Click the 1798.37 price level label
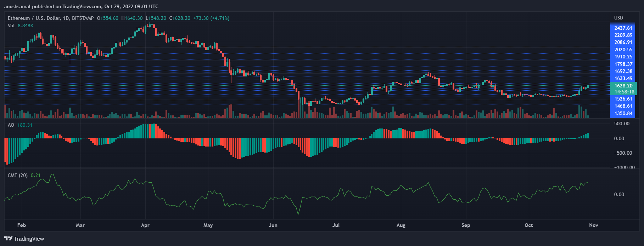644x246 pixels. 623,64
